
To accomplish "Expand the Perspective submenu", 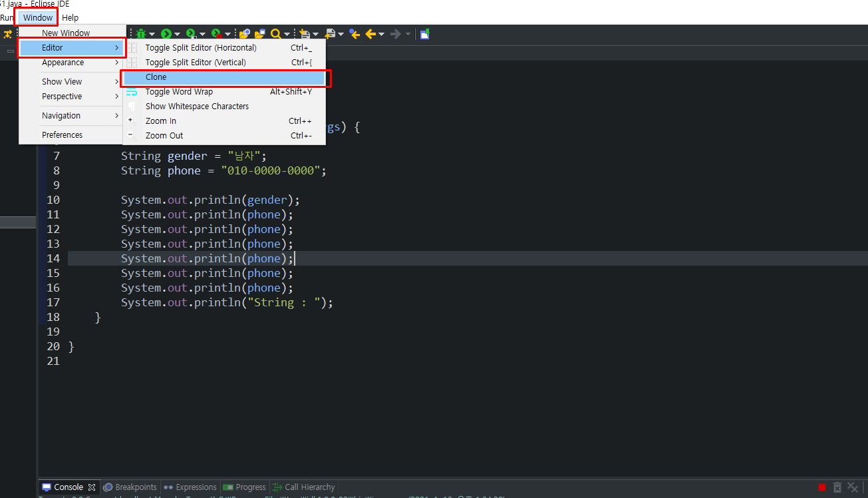I will [x=72, y=97].
